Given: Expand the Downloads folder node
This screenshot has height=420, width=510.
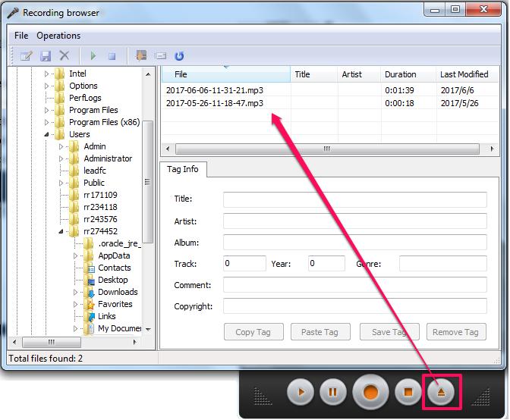Looking at the screenshot, I should (76, 292).
